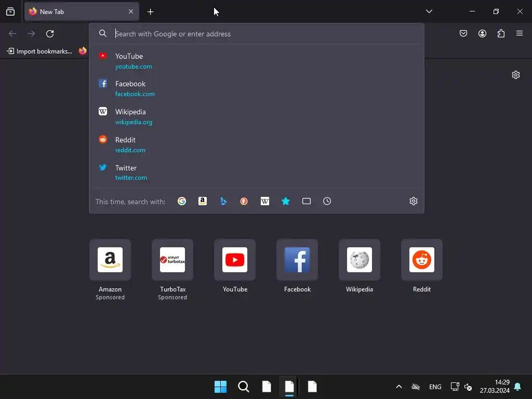This screenshot has width=532, height=399.
Task: Open the Wikipedia shortcut tile
Action: tap(360, 260)
